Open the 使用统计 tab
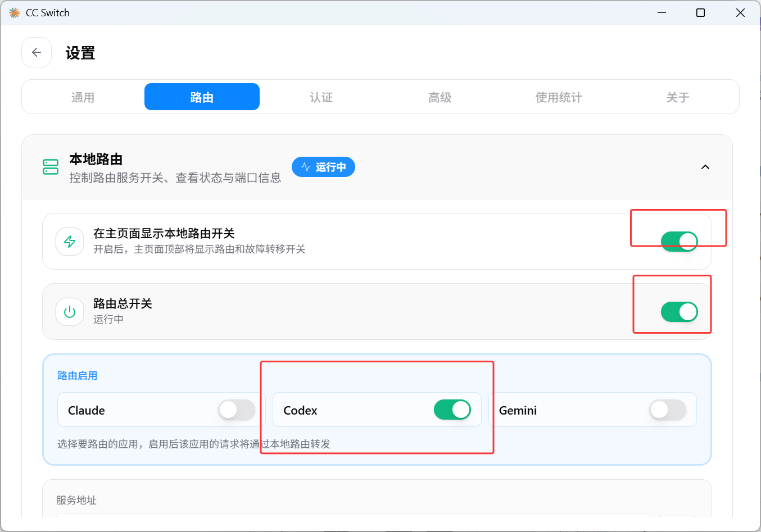 (559, 97)
